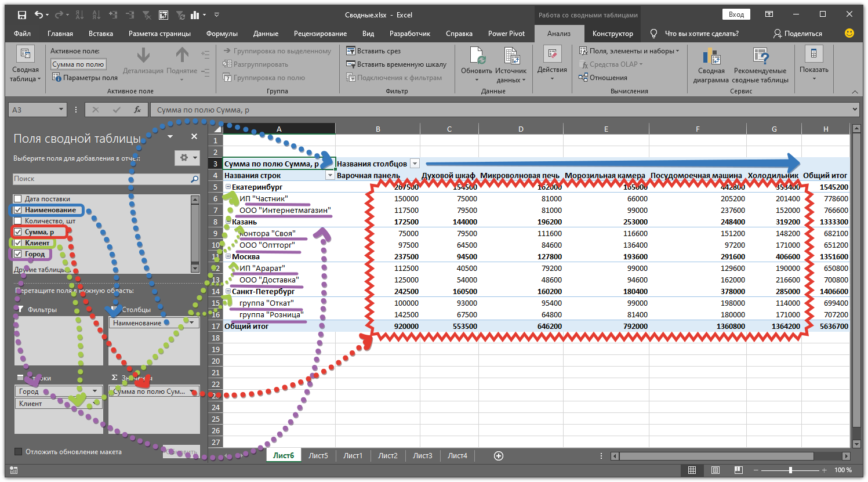Switch to sheet tab Лист5
Image resolution: width=868 pixels, height=482 pixels.
pyautogui.click(x=318, y=456)
